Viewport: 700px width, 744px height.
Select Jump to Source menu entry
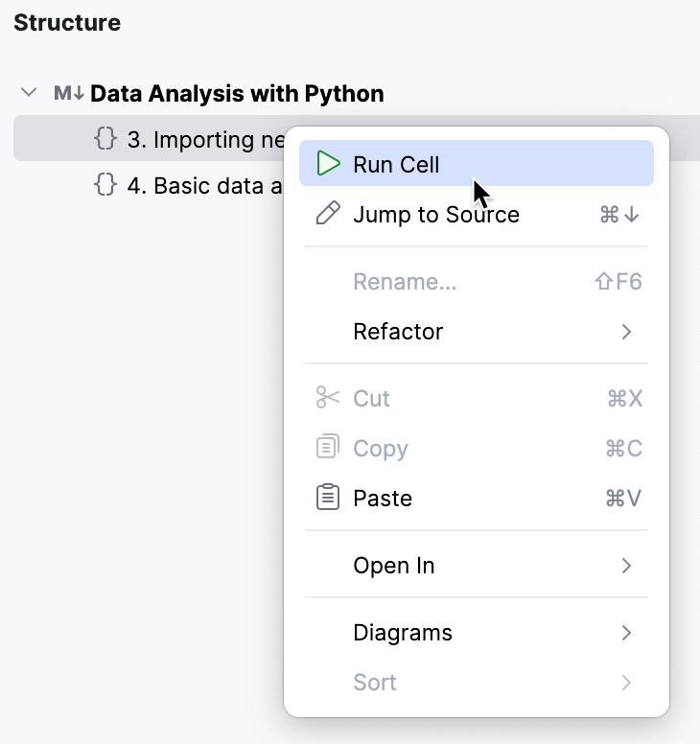click(436, 214)
